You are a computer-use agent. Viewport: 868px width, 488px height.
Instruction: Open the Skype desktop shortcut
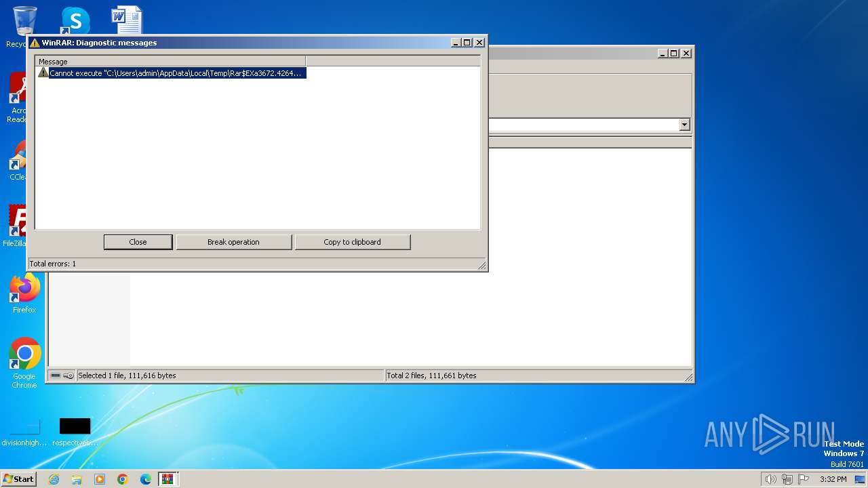(x=75, y=20)
